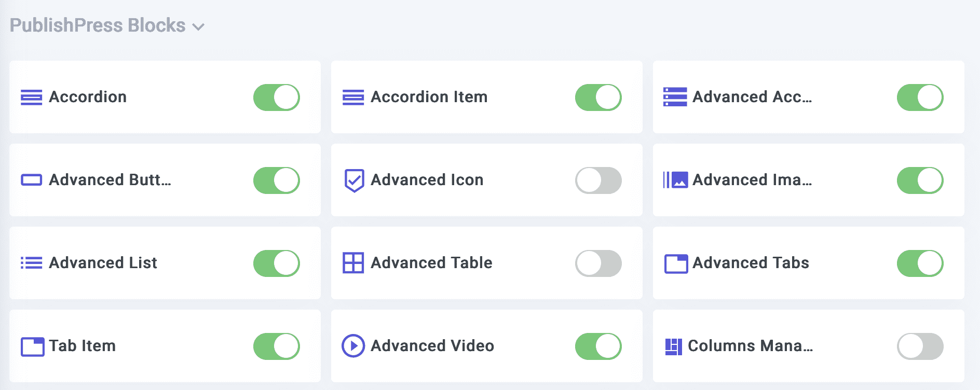980x390 pixels.
Task: Disable the Advanced Tabs block
Action: [920, 263]
